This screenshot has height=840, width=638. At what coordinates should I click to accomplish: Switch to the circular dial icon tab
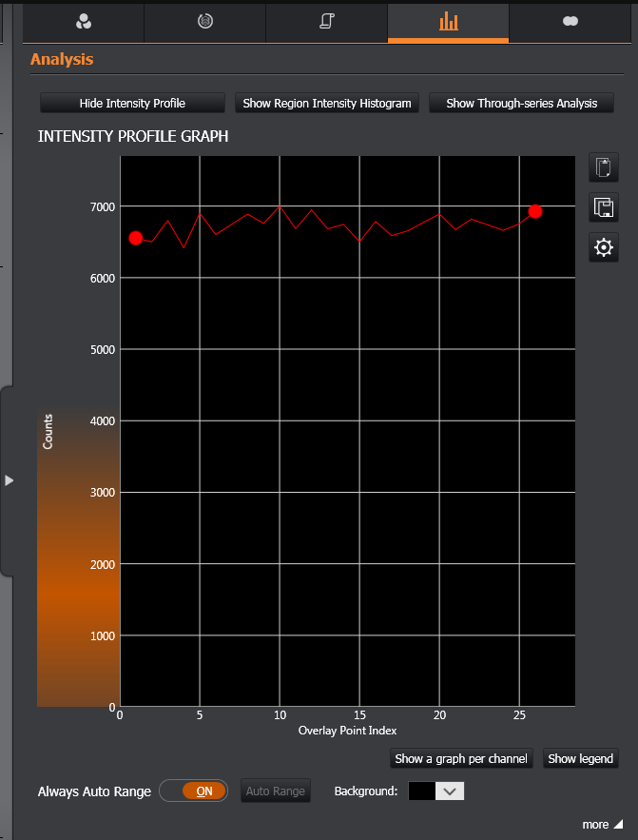(x=204, y=21)
